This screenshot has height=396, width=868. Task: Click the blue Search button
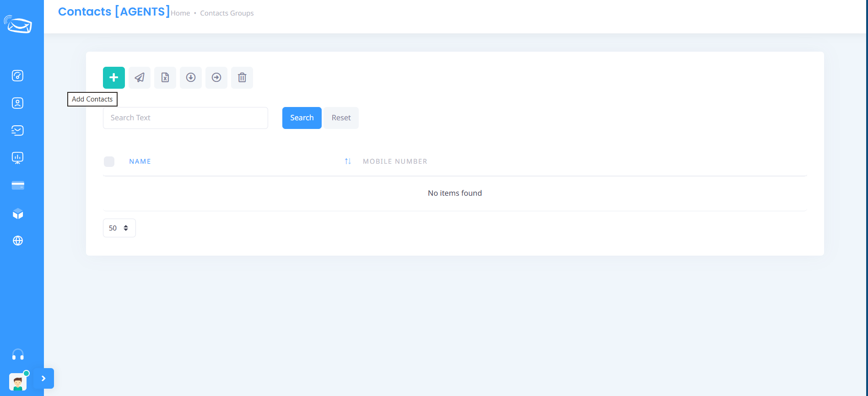pos(302,118)
